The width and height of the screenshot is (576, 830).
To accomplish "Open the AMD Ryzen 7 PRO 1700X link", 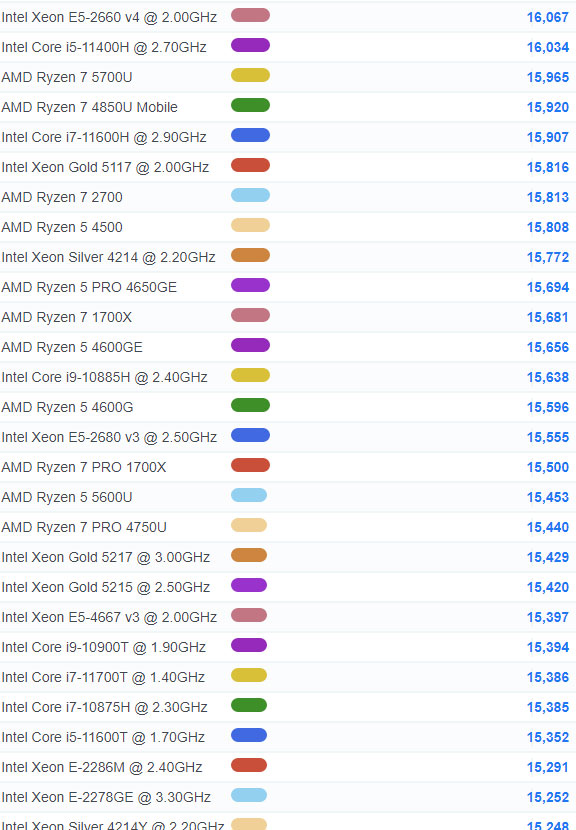I will [84, 467].
